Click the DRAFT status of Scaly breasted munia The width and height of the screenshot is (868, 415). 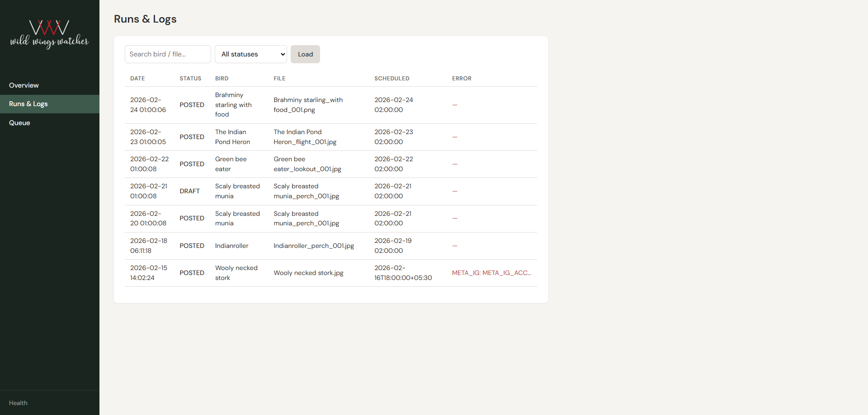[189, 191]
